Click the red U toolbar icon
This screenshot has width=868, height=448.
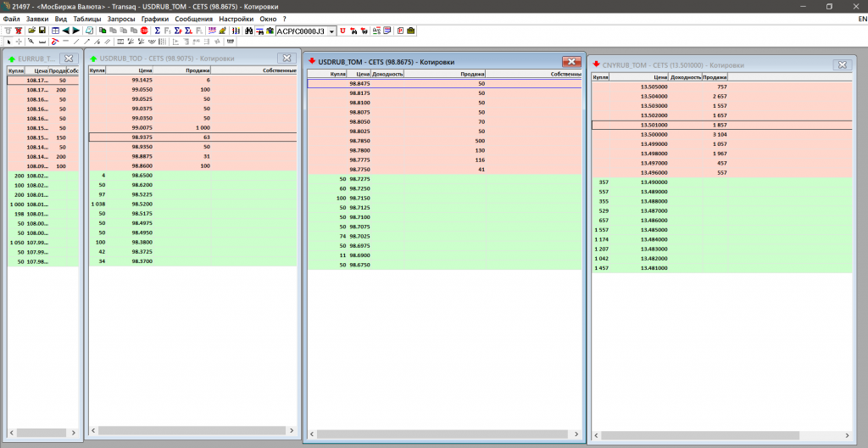[x=342, y=31]
